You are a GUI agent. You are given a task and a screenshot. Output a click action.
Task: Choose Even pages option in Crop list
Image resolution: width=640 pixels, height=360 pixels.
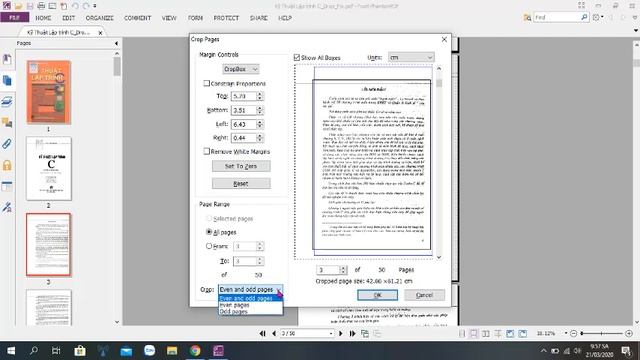coord(250,305)
